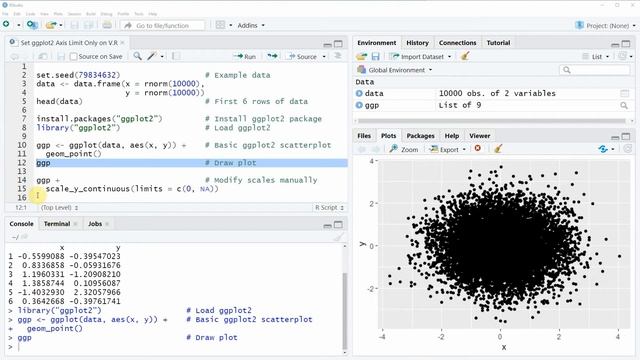Image resolution: width=640 pixels, height=360 pixels.
Task: Click the Find/Replace magnifier in editor toolbar
Action: coord(138,56)
